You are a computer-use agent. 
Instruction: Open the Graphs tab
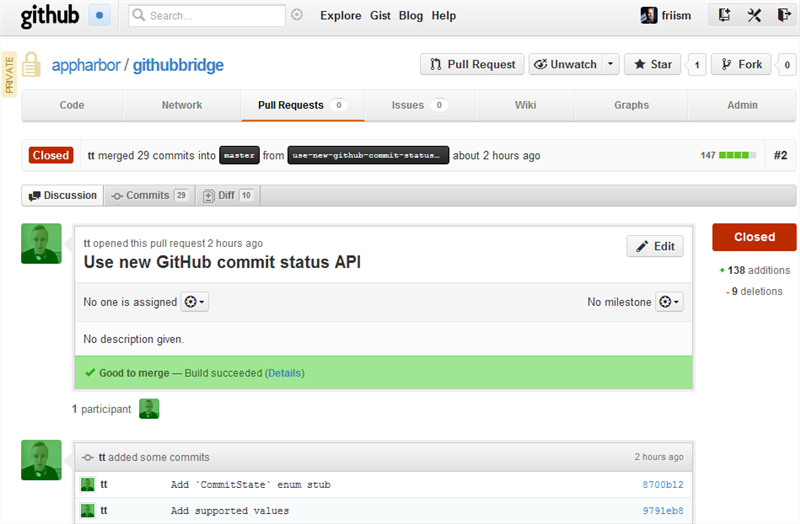click(631, 105)
